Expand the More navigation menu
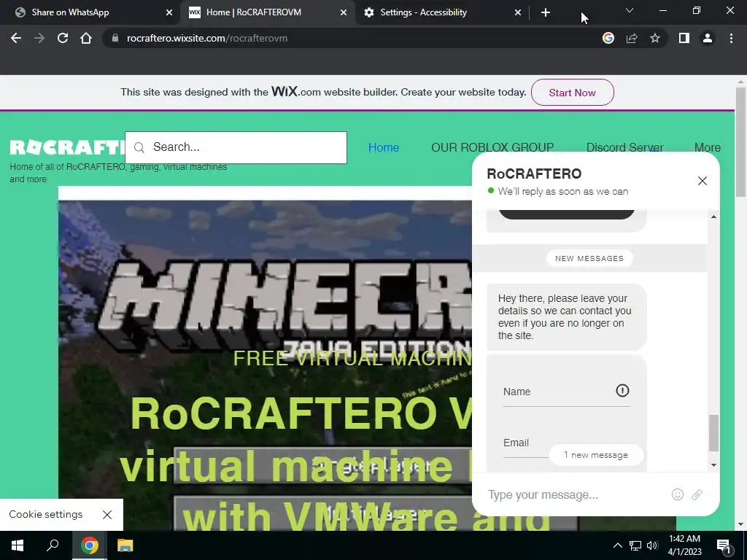 [x=708, y=147]
